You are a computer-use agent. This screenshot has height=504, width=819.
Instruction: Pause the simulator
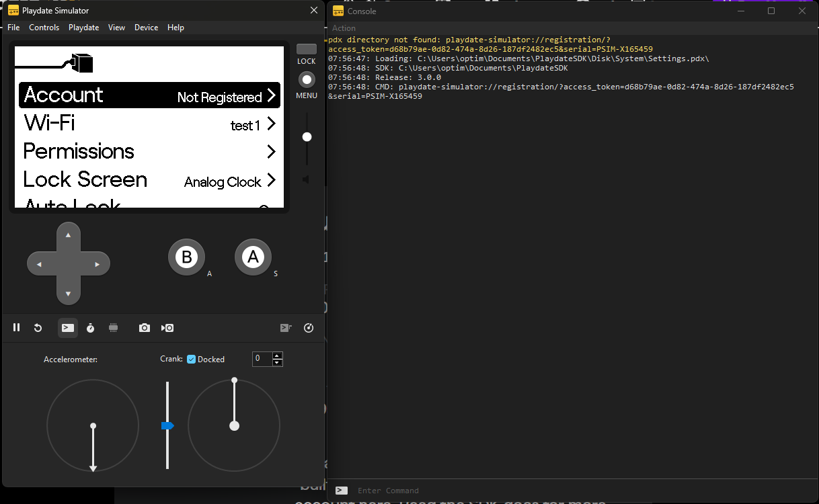[17, 328]
